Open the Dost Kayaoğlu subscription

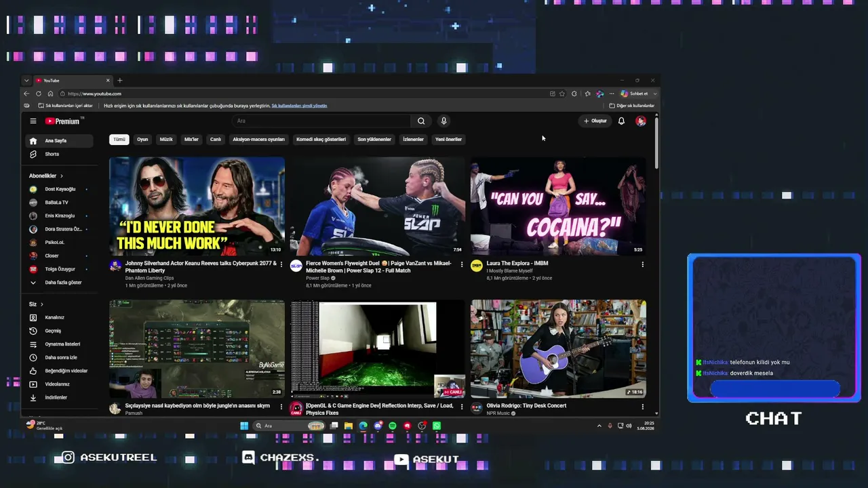[60, 189]
